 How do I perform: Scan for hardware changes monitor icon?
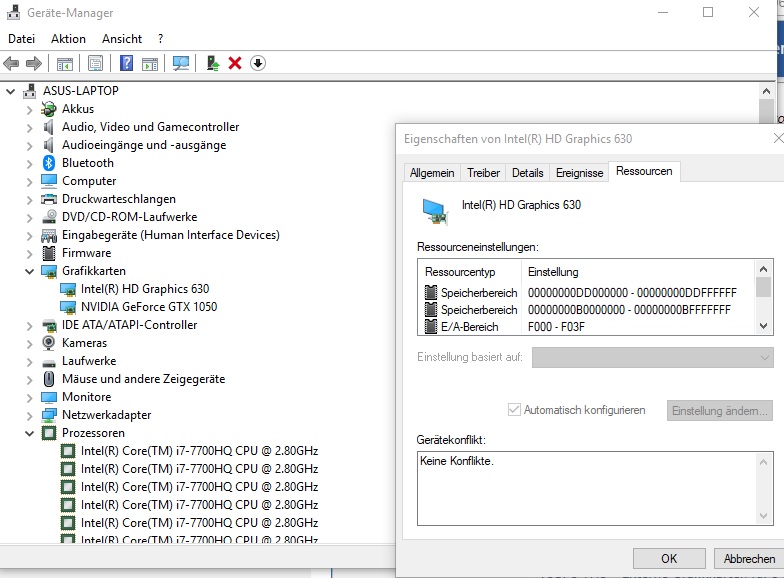coord(180,63)
